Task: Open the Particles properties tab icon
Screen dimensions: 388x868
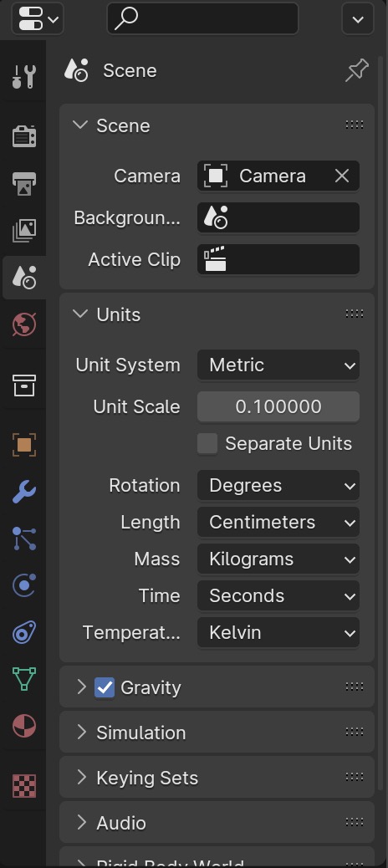Action: pos(23,539)
